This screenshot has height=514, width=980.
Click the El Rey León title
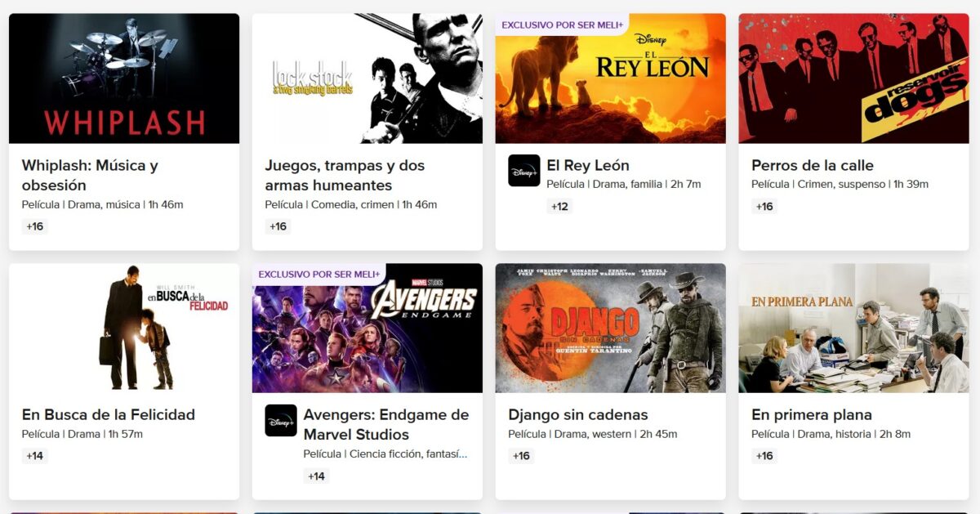(588, 165)
